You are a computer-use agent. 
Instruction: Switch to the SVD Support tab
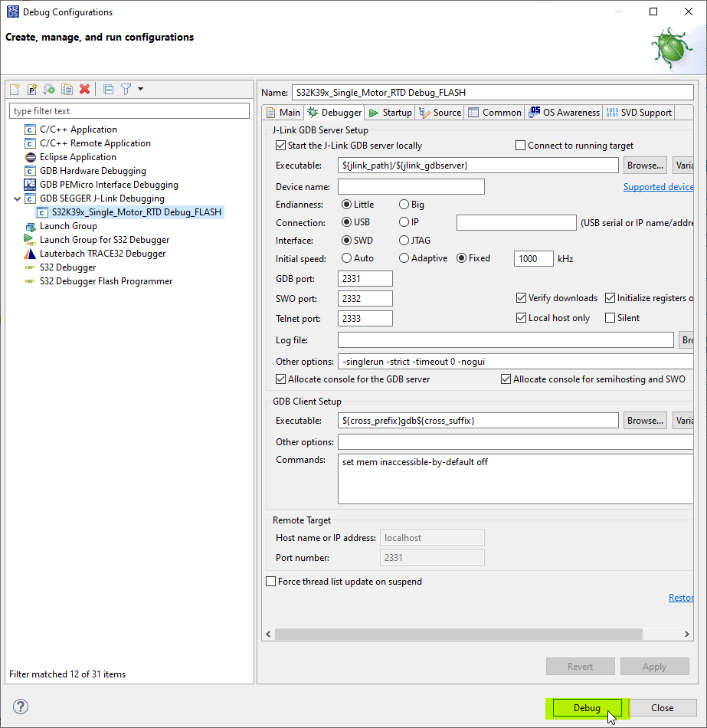(x=639, y=113)
